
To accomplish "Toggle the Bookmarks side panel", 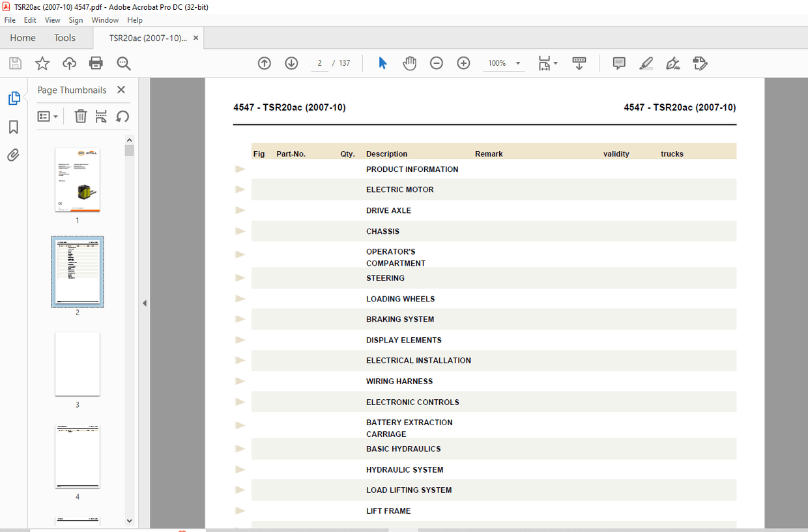I will pyautogui.click(x=13, y=127).
